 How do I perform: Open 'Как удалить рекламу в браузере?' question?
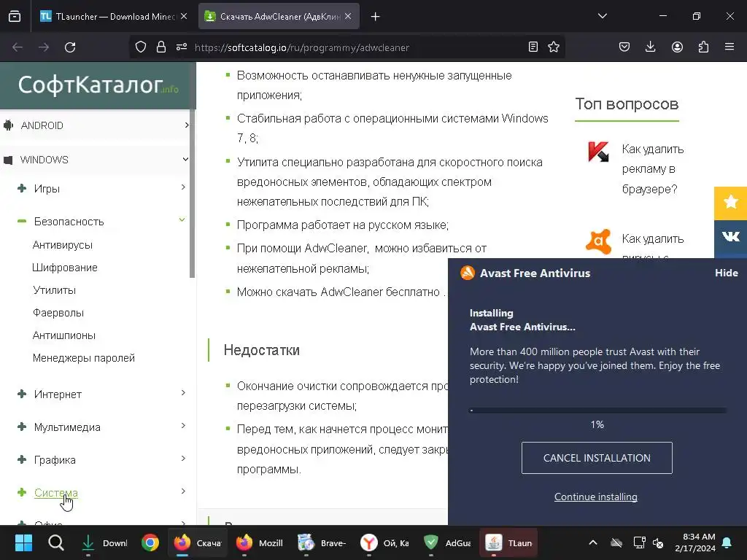(653, 169)
